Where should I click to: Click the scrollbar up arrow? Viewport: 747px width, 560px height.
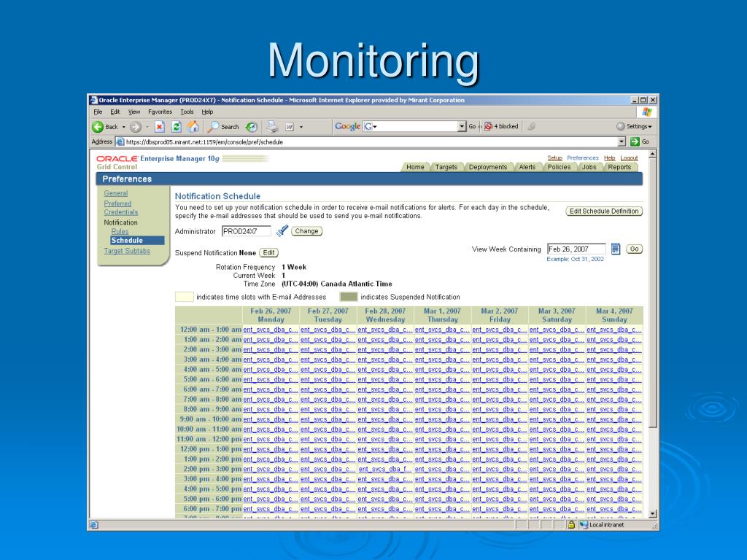[x=653, y=154]
